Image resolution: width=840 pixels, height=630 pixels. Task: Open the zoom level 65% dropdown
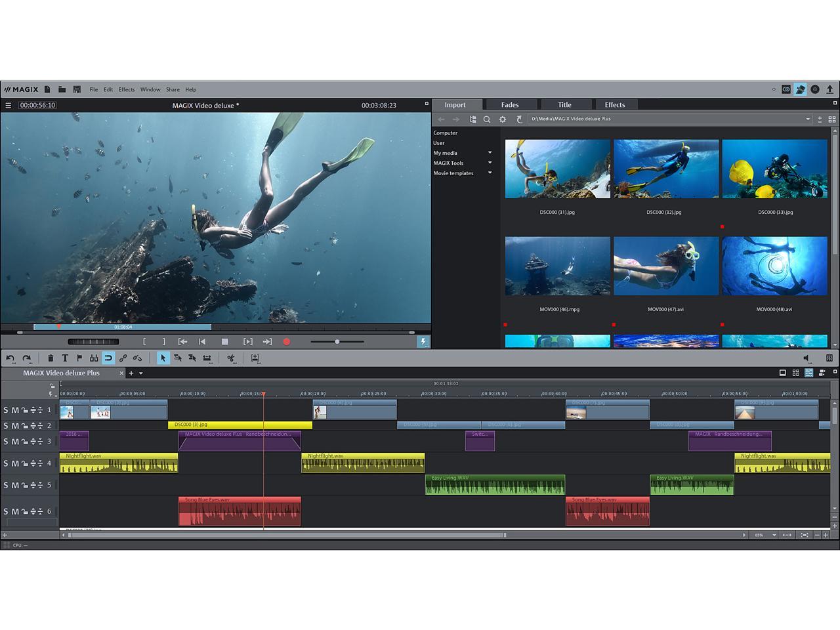click(x=774, y=535)
